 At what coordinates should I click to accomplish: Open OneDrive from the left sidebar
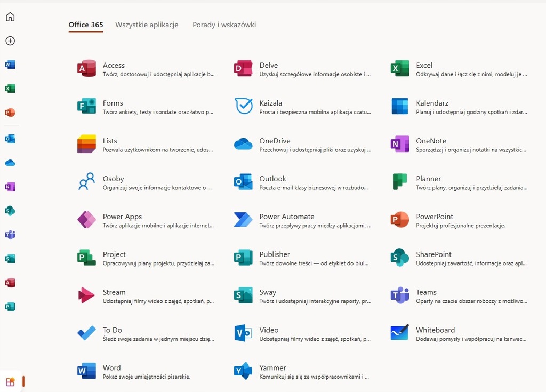coord(10,163)
